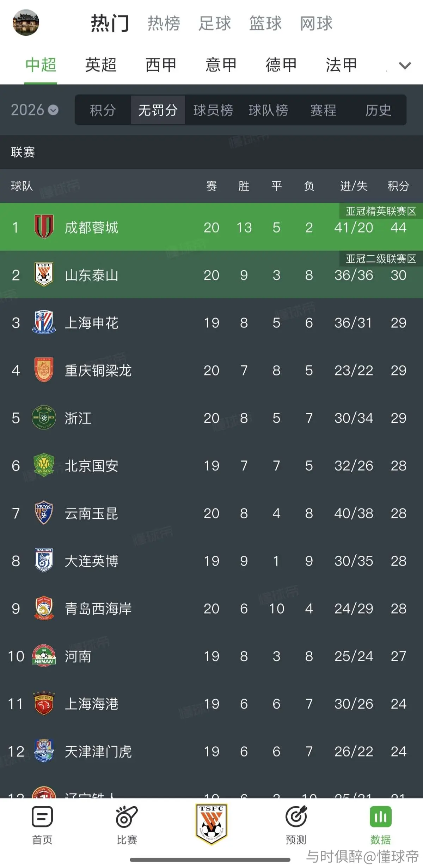Viewport: 423px width, 868px height.
Task: Open the 英超 league tab
Action: [x=101, y=65]
